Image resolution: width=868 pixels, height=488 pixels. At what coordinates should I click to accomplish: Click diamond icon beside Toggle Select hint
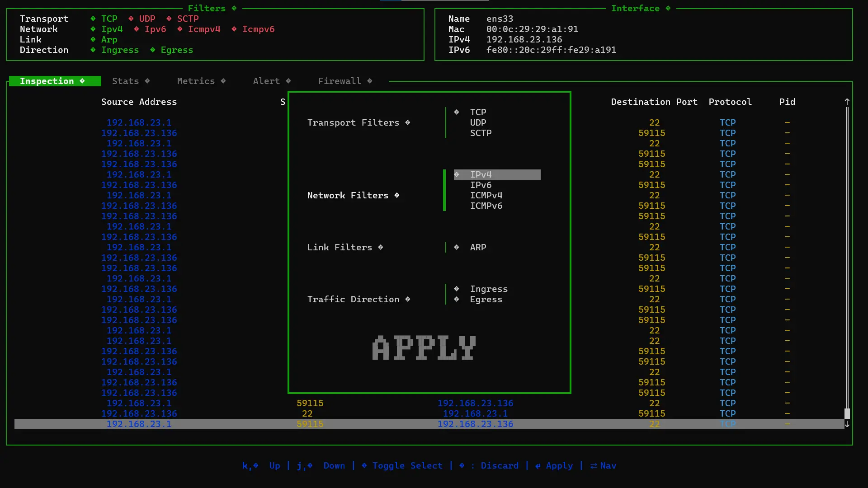coord(364,465)
